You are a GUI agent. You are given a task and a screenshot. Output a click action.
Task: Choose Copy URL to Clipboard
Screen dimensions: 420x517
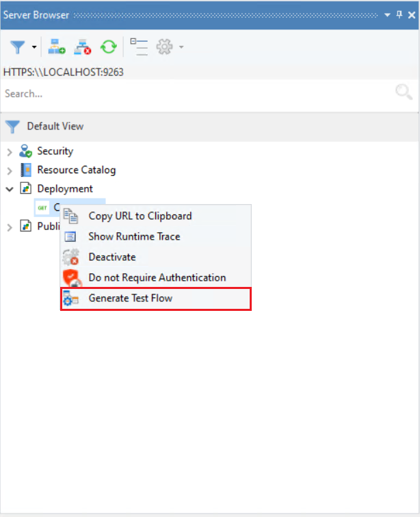pos(140,216)
